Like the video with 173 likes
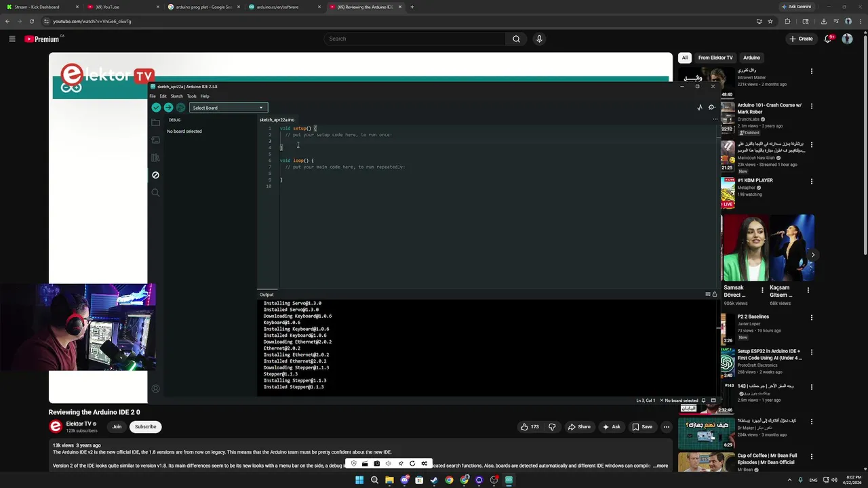The width and height of the screenshot is (868, 488). click(530, 426)
